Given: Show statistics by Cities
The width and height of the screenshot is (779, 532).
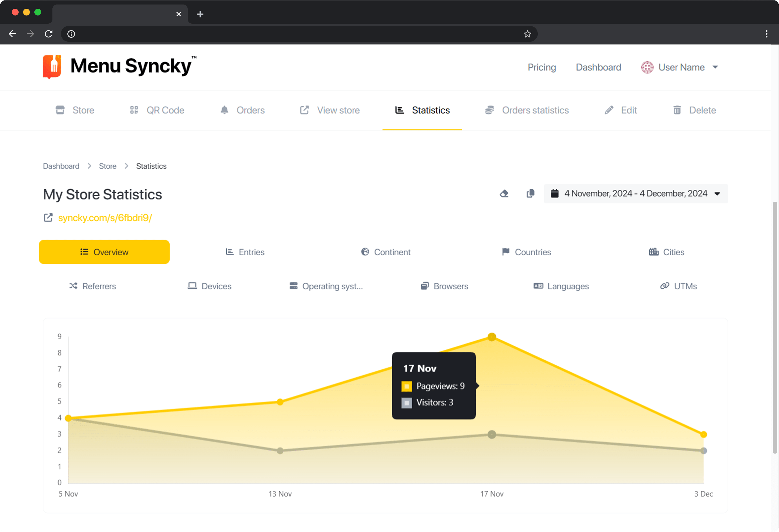Looking at the screenshot, I should pyautogui.click(x=667, y=252).
